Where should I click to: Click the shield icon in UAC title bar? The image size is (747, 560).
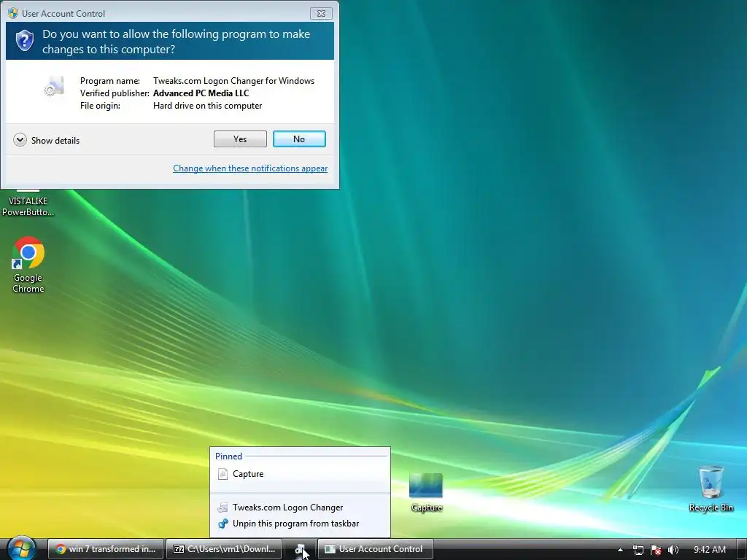coord(13,13)
